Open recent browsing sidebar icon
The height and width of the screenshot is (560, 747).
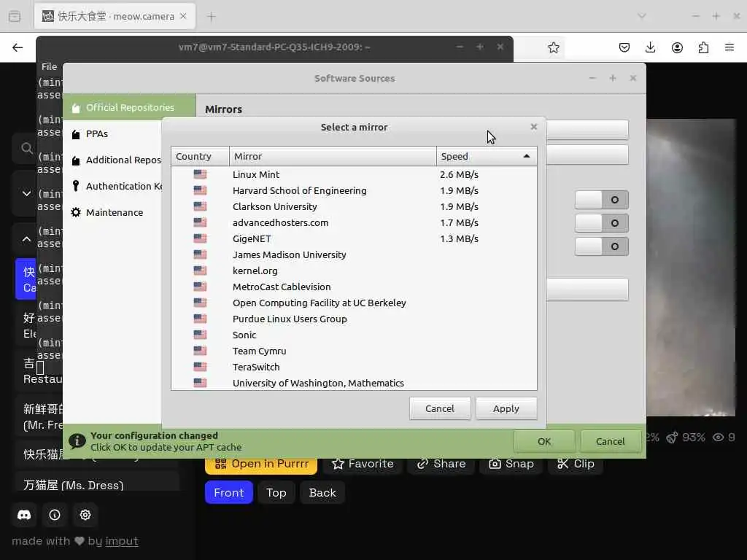click(x=15, y=16)
